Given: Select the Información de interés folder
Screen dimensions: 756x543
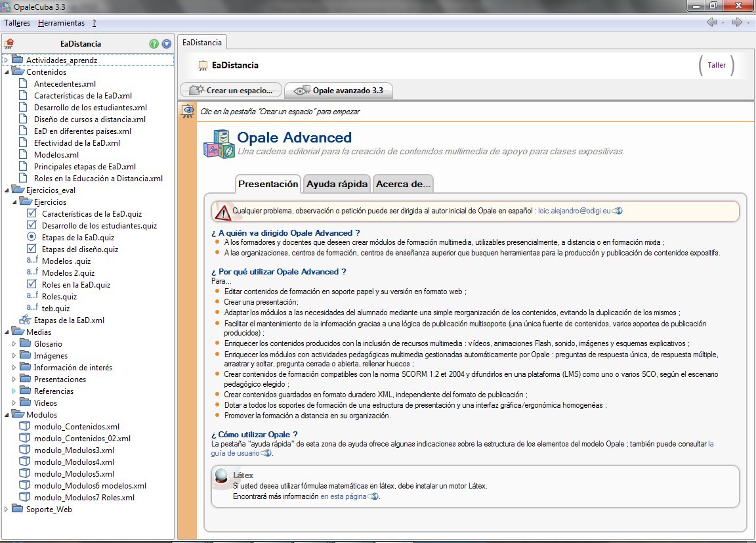Looking at the screenshot, I should tap(73, 367).
